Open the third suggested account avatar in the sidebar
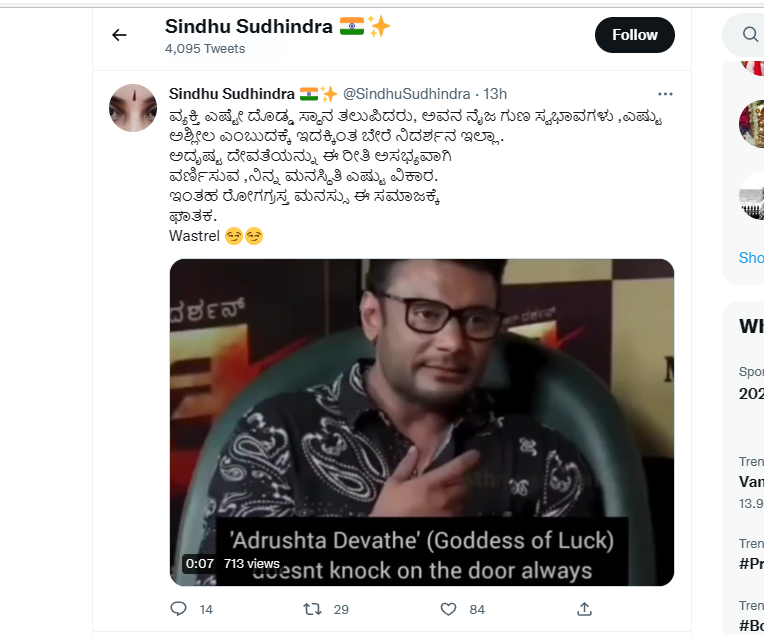This screenshot has height=635, width=764. (752, 196)
